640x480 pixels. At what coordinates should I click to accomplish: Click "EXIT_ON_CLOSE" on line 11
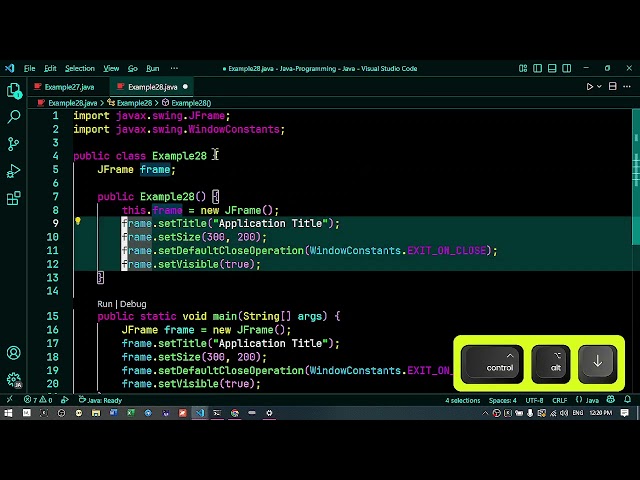pyautogui.click(x=447, y=251)
